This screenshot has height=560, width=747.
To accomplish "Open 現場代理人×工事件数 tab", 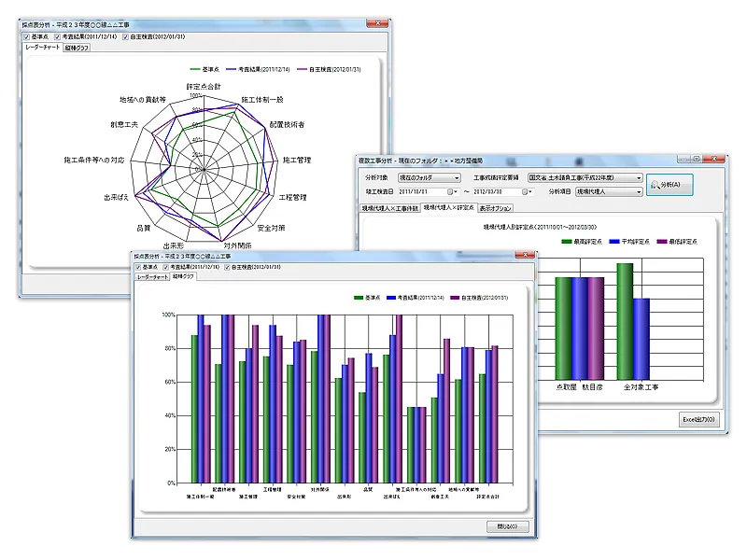I will (390, 208).
